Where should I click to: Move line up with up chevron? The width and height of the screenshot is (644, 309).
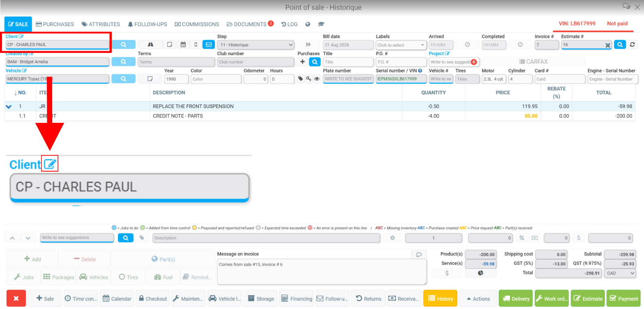[12, 238]
